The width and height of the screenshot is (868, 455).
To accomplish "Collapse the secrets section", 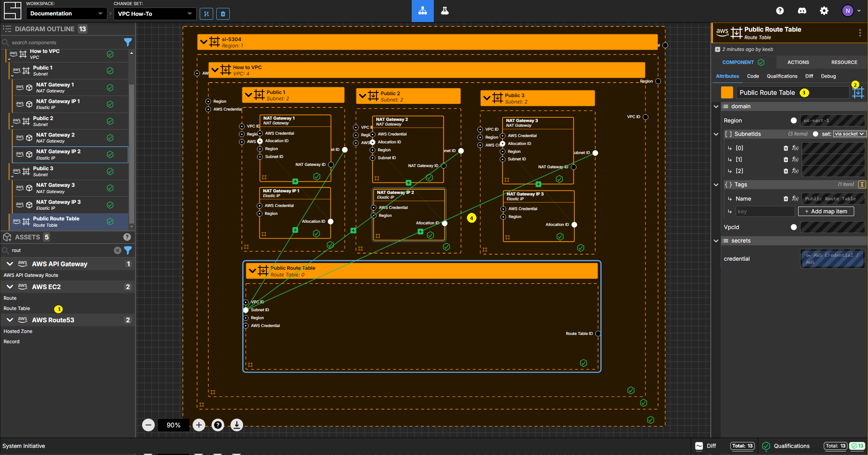I will tap(716, 241).
